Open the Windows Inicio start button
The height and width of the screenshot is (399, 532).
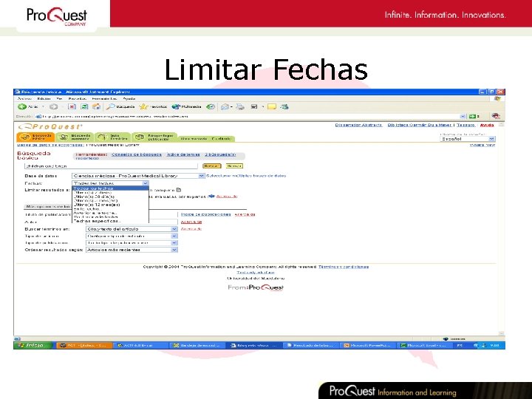[x=33, y=345]
